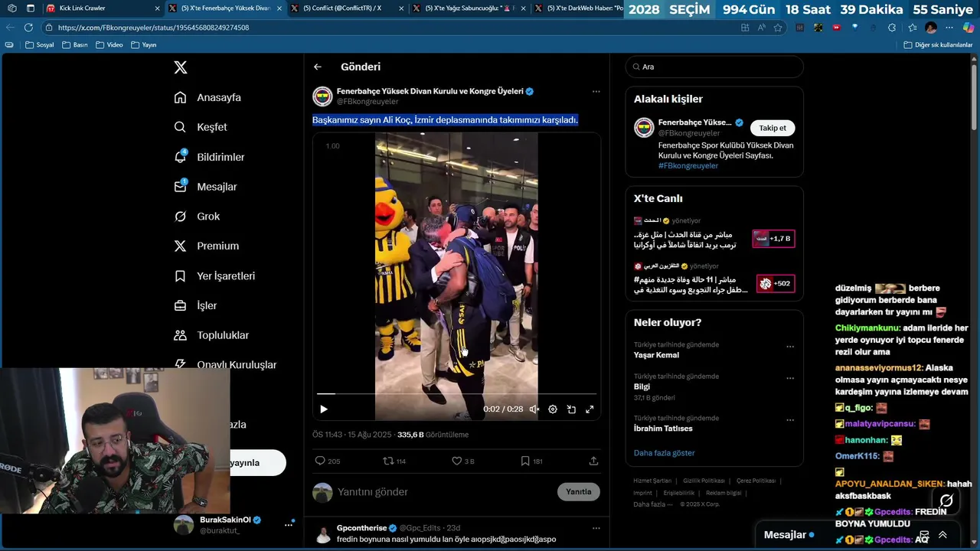Close the Kick Link Crawler tab
The height and width of the screenshot is (551, 980).
coord(158,8)
